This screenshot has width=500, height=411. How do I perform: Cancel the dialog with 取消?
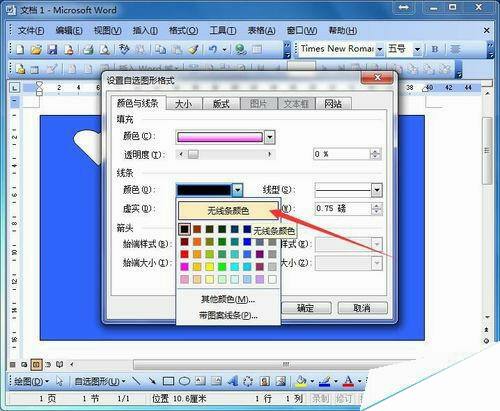pyautogui.click(x=362, y=308)
